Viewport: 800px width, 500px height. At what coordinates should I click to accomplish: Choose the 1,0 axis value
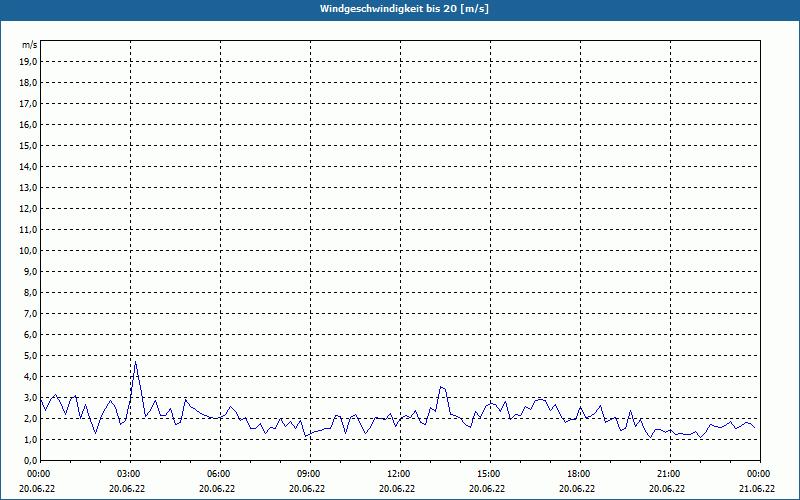click(31, 439)
